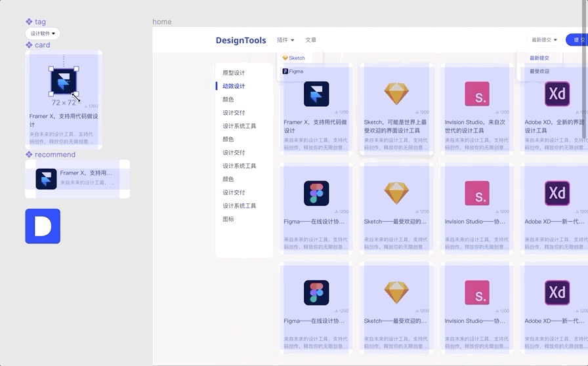Image resolution: width=588 pixels, height=366 pixels.
Task: Expand the 插件 dropdown in the navbar
Action: coord(285,40)
